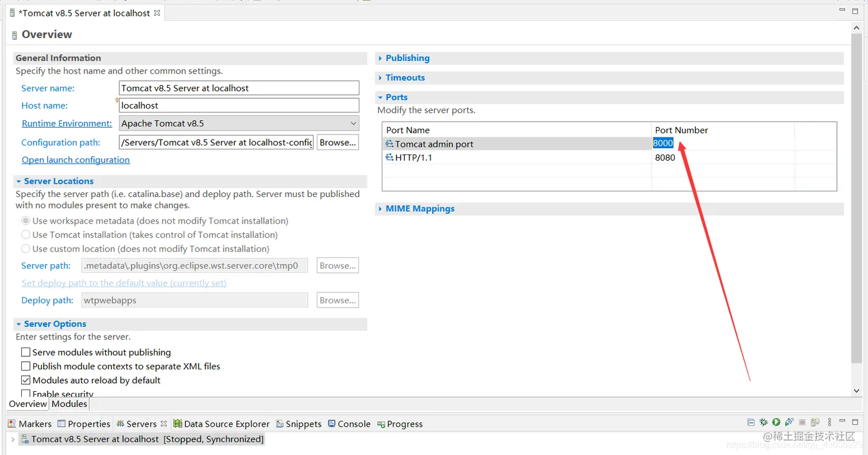Start the server in debug mode
This screenshot has width=868, height=455.
point(764,422)
